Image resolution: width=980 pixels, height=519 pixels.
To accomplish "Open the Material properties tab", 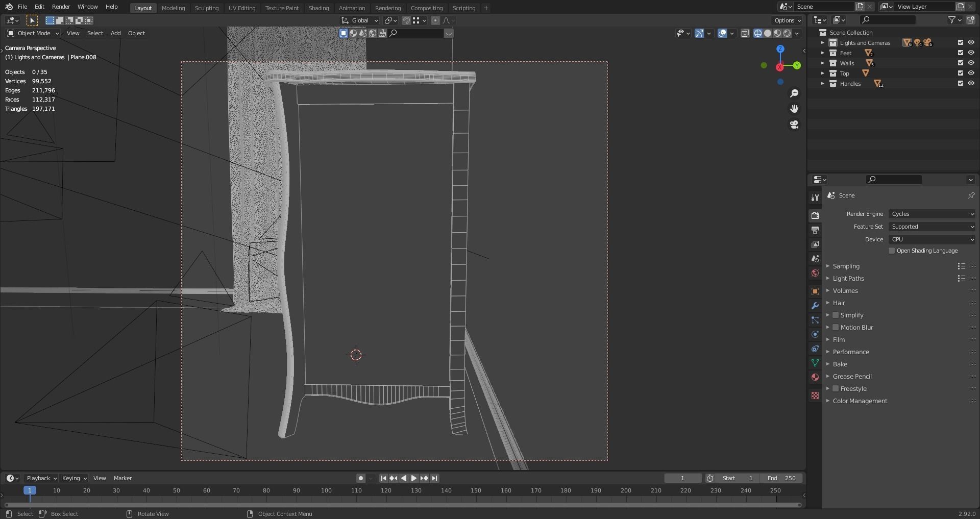I will tap(815, 377).
